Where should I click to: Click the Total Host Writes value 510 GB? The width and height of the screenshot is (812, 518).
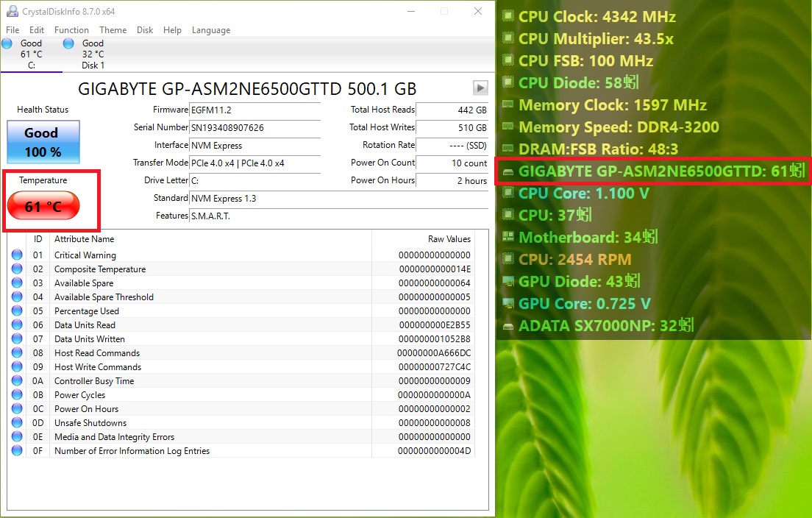pos(452,127)
